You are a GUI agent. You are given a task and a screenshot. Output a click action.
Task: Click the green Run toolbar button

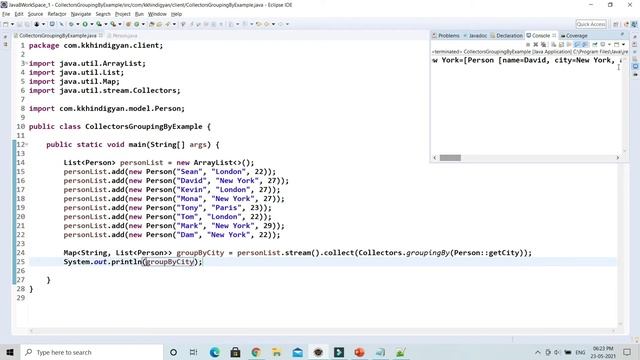pyautogui.click(x=85, y=24)
